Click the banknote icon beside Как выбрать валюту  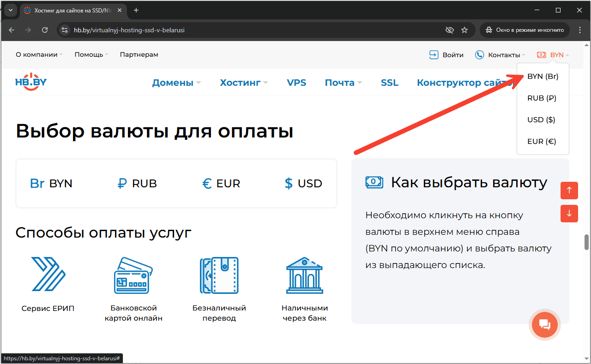(374, 182)
